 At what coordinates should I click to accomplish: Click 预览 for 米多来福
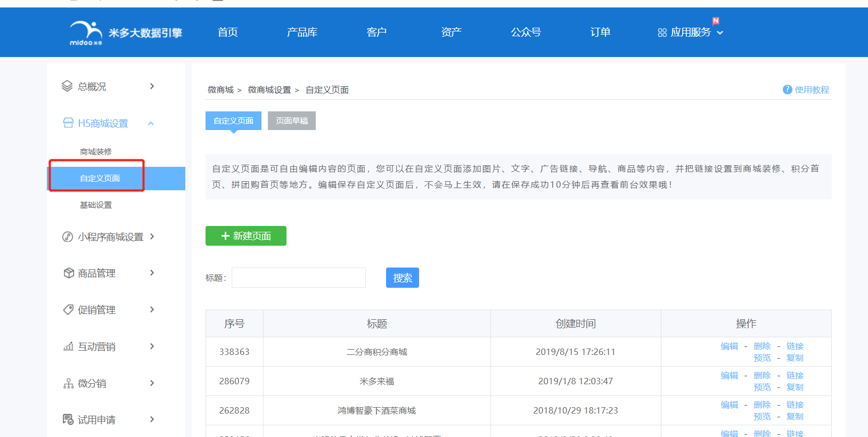pyautogui.click(x=762, y=387)
